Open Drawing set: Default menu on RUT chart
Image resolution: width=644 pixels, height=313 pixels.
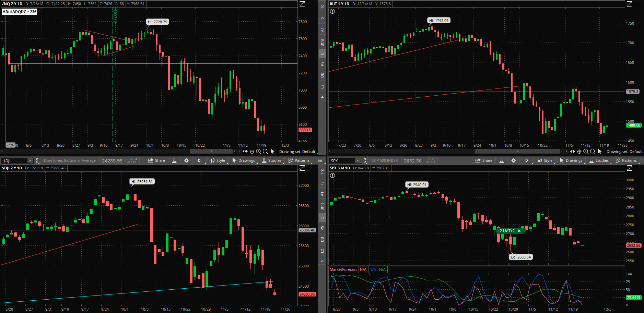click(624, 152)
